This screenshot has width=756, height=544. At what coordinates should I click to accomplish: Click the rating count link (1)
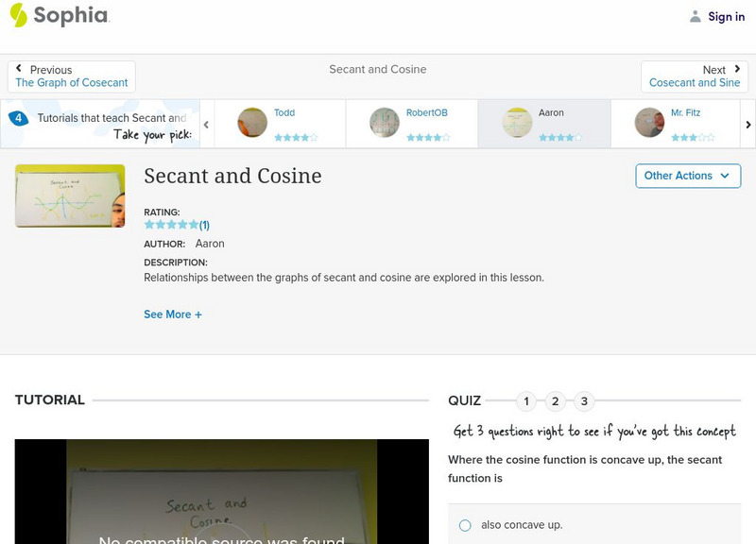tap(205, 224)
